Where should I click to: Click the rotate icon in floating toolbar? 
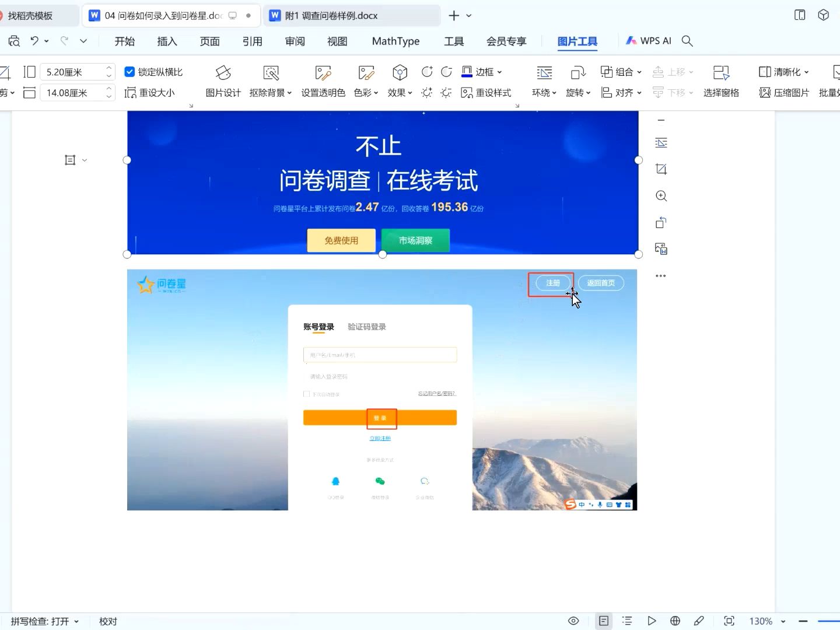tap(661, 223)
